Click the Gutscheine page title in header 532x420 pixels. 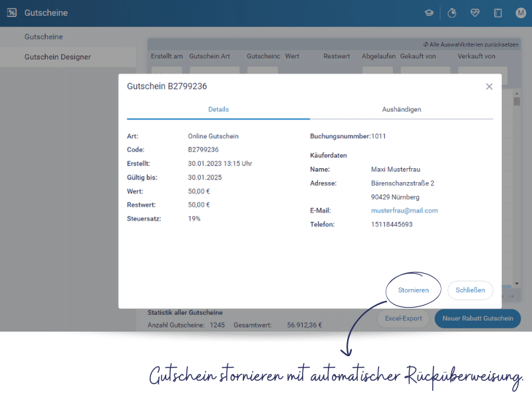tap(46, 13)
